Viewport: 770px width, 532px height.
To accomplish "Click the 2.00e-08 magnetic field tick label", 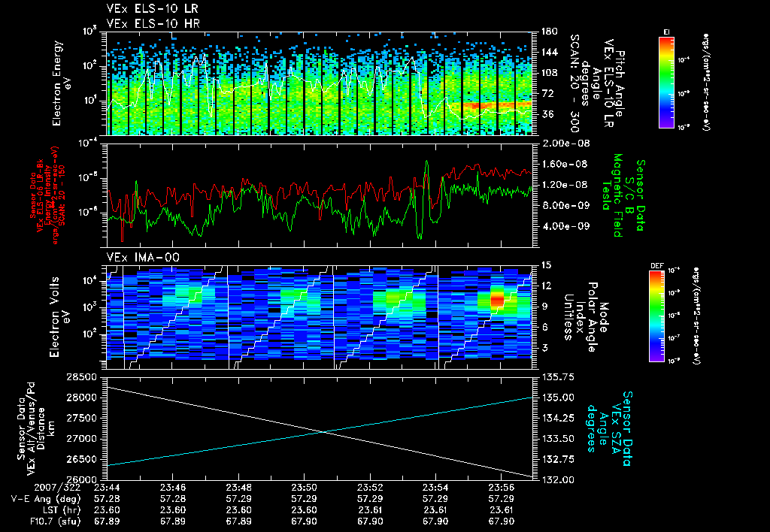I will coord(565,144).
